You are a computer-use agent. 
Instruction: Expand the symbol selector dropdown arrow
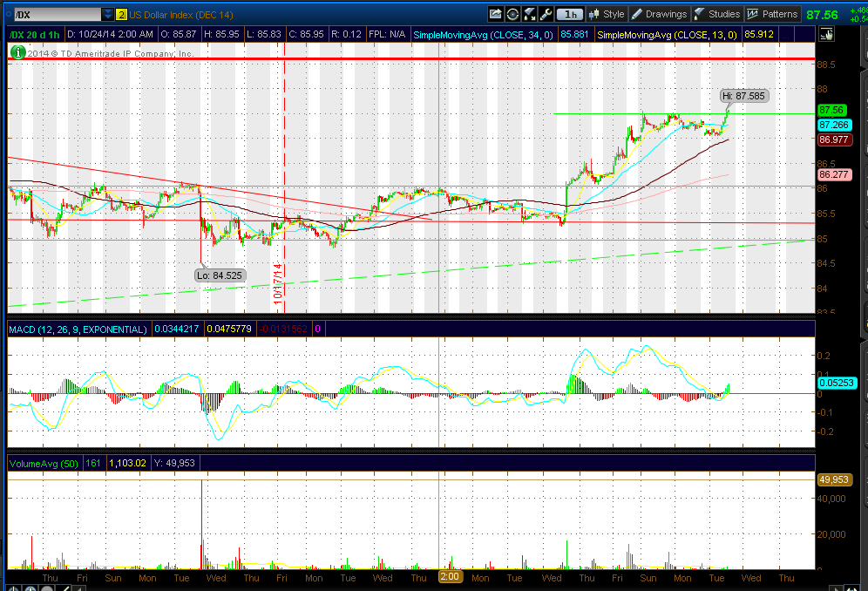(x=108, y=15)
